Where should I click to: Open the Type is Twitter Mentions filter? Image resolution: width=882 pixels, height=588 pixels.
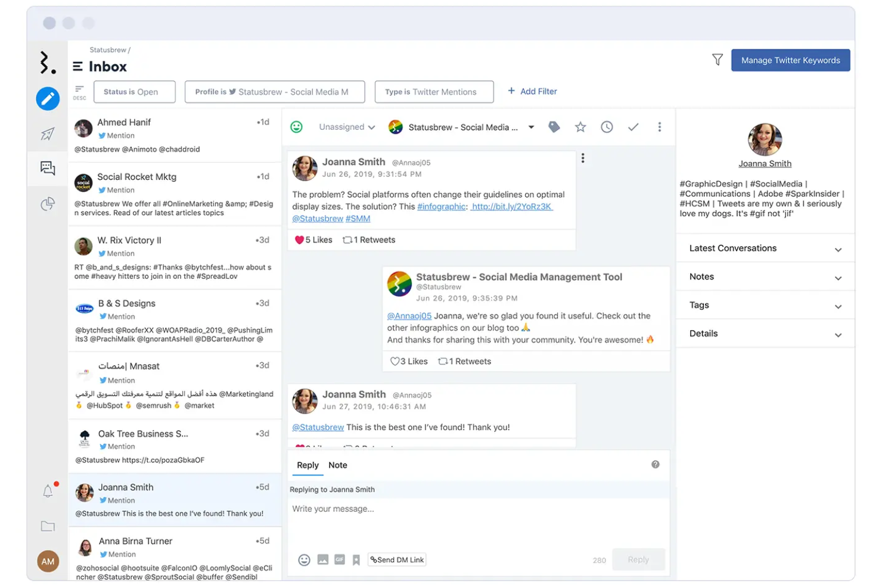[434, 92]
